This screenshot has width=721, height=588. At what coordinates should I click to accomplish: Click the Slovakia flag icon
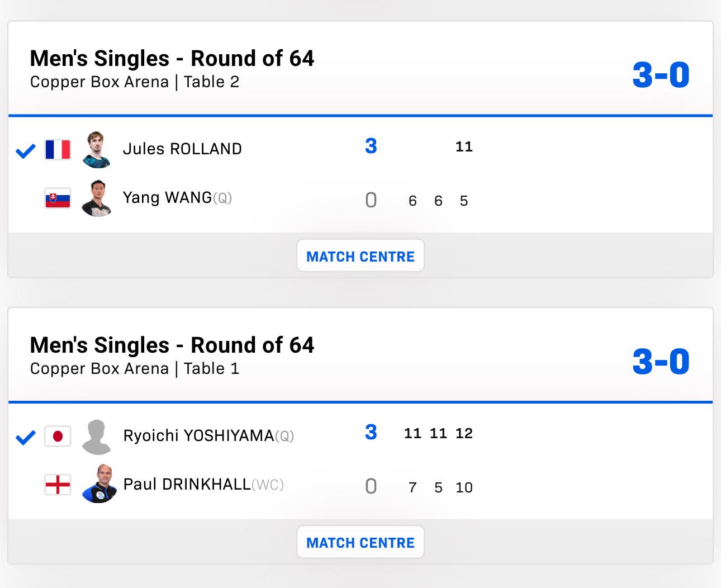pyautogui.click(x=58, y=198)
